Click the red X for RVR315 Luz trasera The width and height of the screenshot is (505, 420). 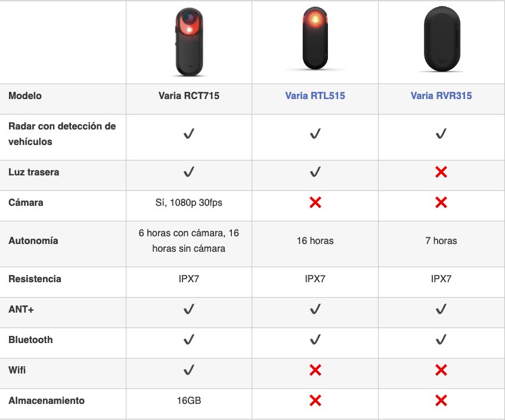pyautogui.click(x=441, y=172)
